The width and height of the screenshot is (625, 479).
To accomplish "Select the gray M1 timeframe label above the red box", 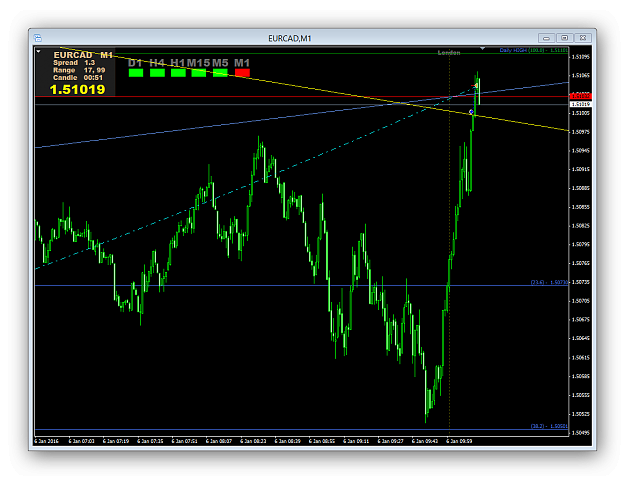I will tap(242, 63).
